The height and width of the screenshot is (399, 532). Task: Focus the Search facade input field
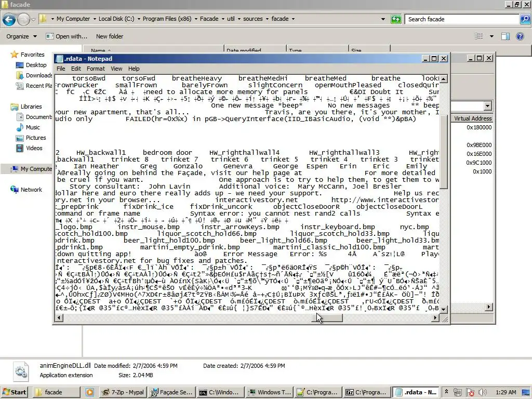462,19
